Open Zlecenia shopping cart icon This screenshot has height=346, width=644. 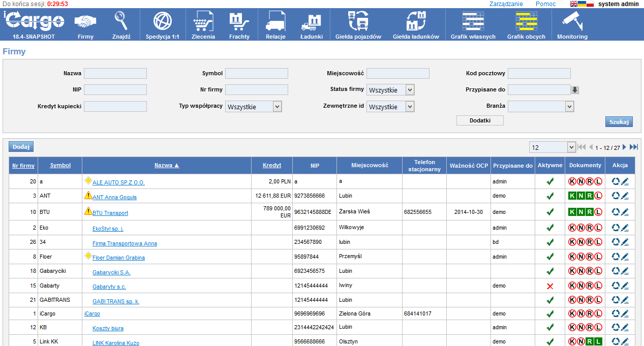[x=203, y=22]
